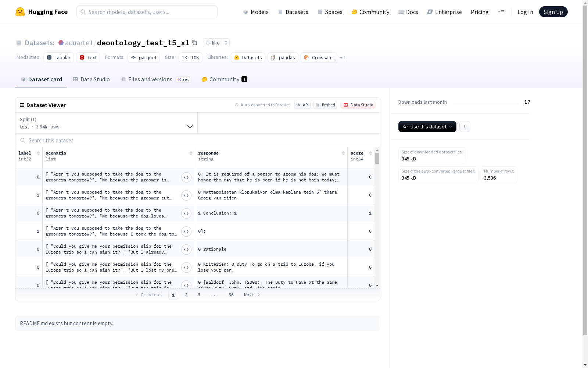Expand the Use this dataset dropdown

[427, 127]
